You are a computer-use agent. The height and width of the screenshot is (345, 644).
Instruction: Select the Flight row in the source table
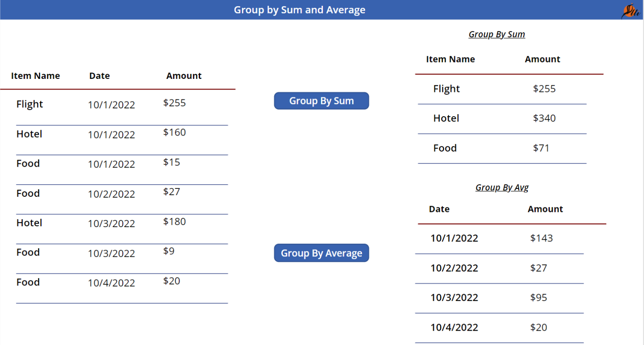click(x=29, y=104)
